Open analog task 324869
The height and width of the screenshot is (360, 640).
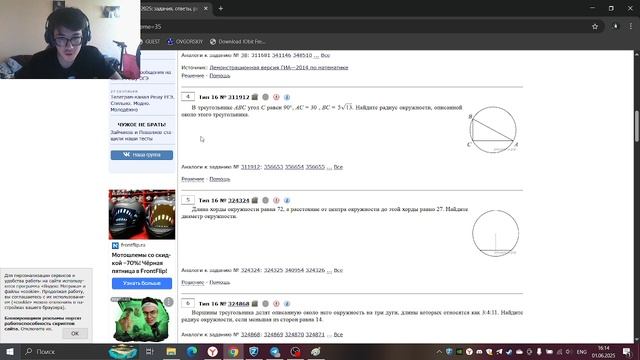pos(273,334)
